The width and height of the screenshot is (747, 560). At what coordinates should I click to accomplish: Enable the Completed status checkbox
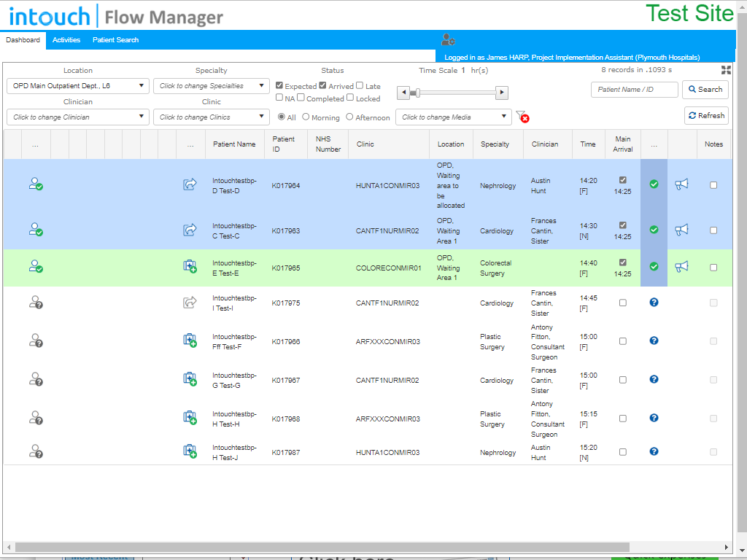(301, 98)
